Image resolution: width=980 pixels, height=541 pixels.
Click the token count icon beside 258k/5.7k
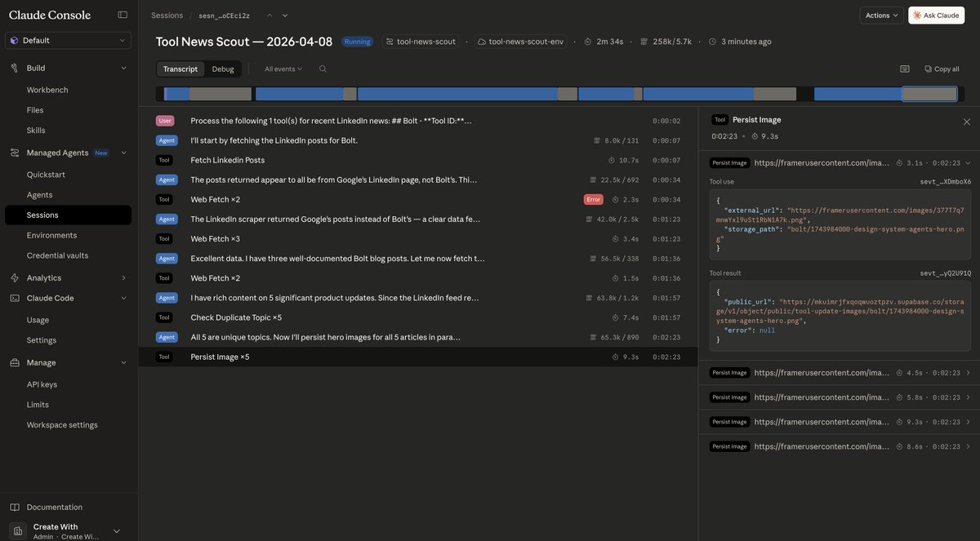coord(644,42)
